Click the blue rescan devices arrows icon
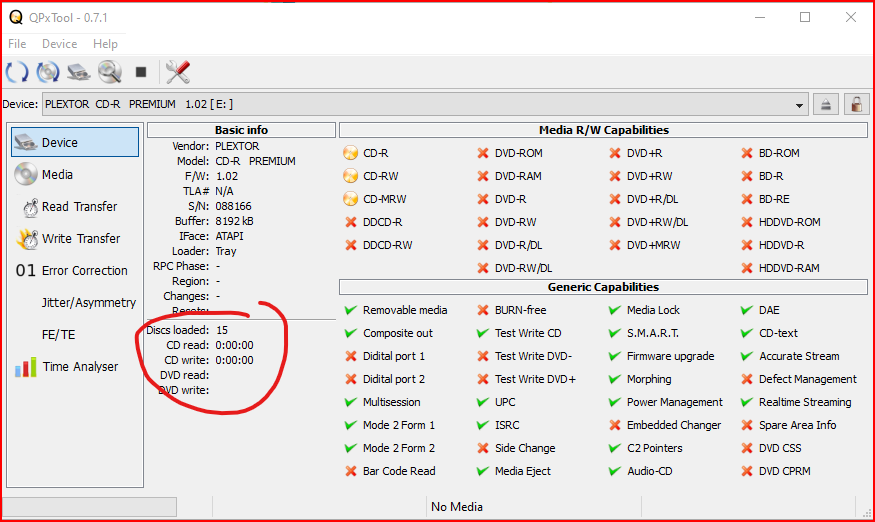This screenshot has height=522, width=875. pos(18,72)
